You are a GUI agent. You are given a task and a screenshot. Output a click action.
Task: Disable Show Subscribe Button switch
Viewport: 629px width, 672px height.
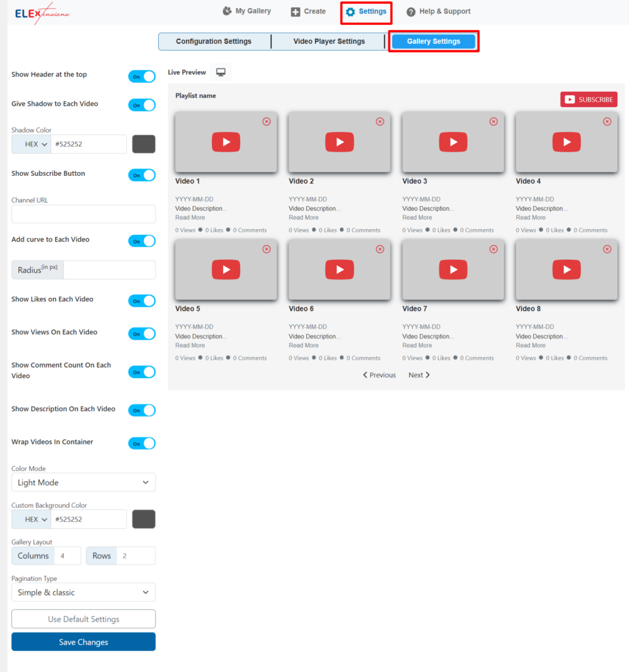(142, 175)
